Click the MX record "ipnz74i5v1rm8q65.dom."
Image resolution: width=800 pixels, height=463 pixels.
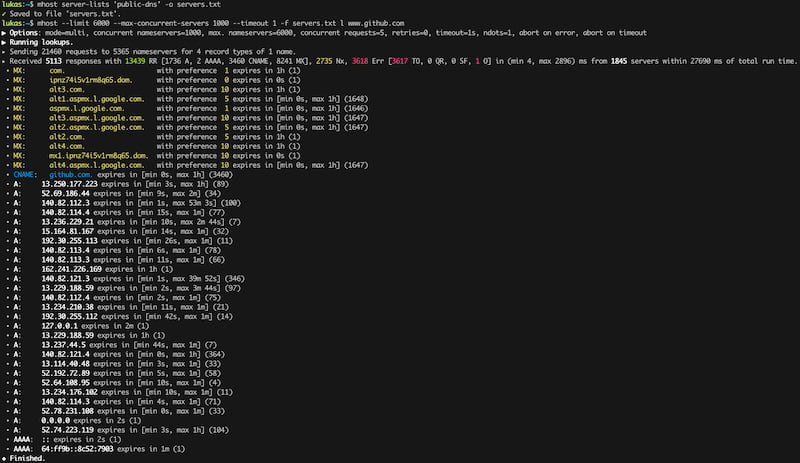91,80
